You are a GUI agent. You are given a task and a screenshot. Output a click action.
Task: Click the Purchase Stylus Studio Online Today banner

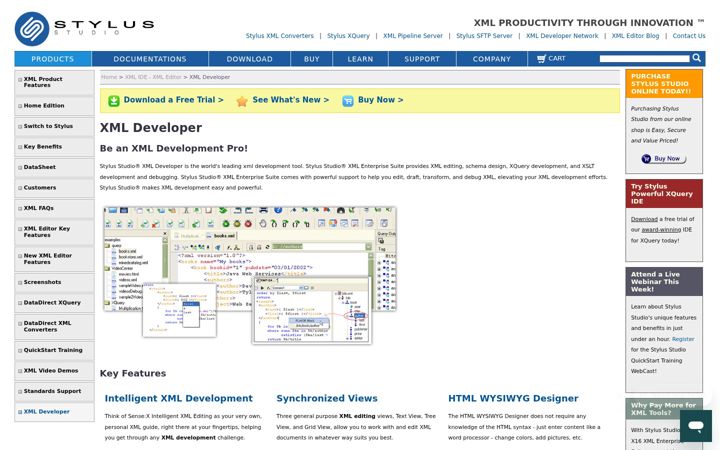point(664,84)
